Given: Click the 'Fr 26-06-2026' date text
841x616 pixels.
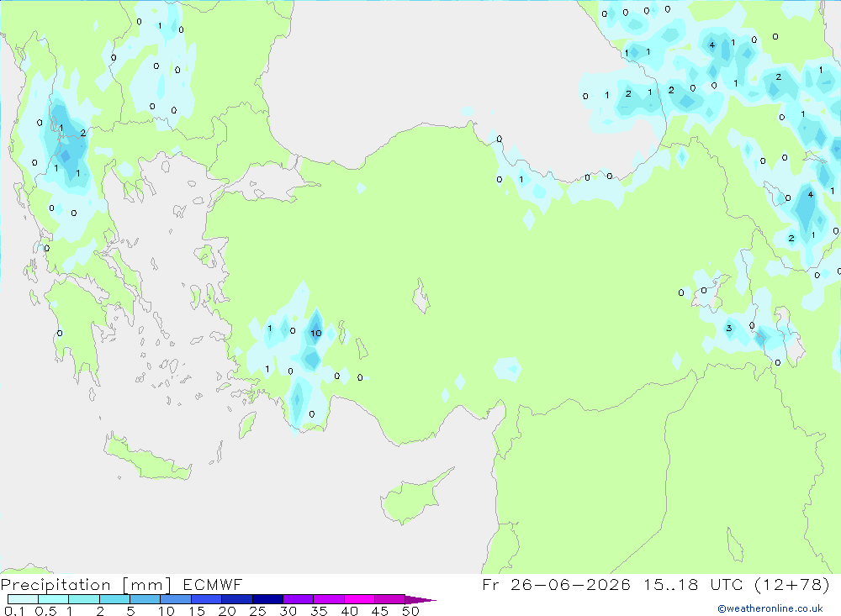Looking at the screenshot, I should click(557, 584).
